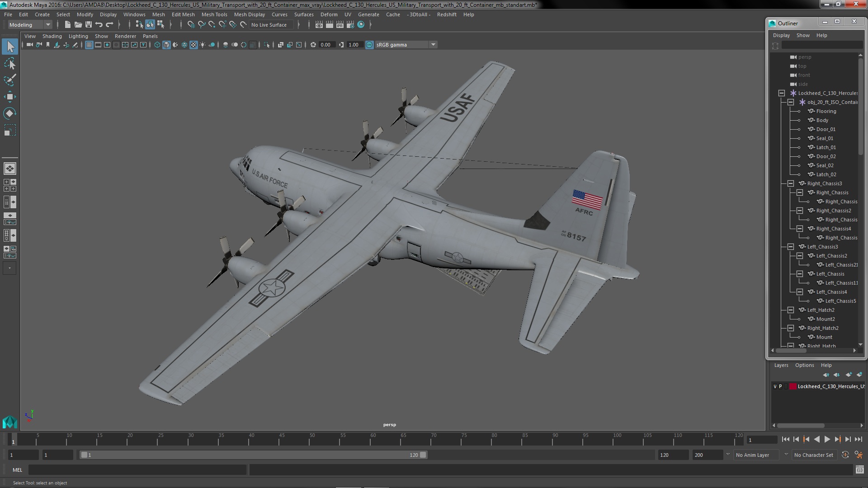The image size is (868, 488).
Task: Collapse the Left_Hatch2 group
Action: (x=791, y=310)
